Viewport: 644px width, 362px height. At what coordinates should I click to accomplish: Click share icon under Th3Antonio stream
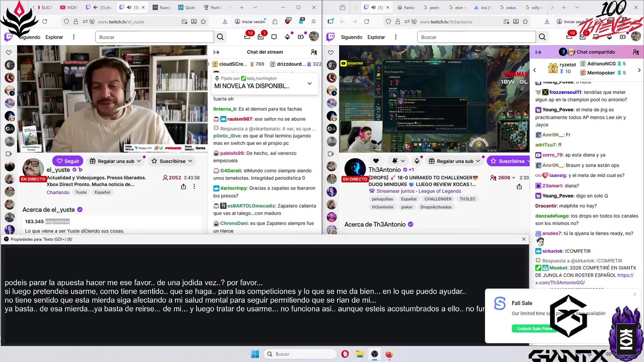tap(519, 187)
